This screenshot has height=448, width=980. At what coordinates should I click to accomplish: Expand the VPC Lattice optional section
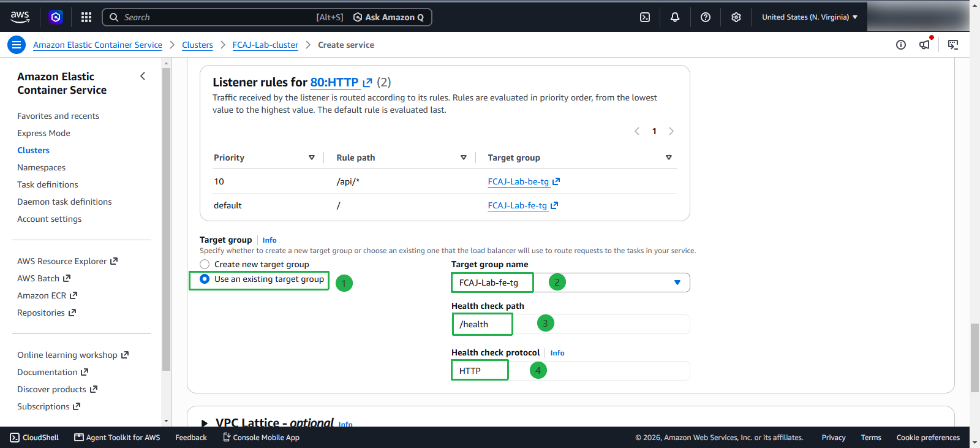[205, 423]
